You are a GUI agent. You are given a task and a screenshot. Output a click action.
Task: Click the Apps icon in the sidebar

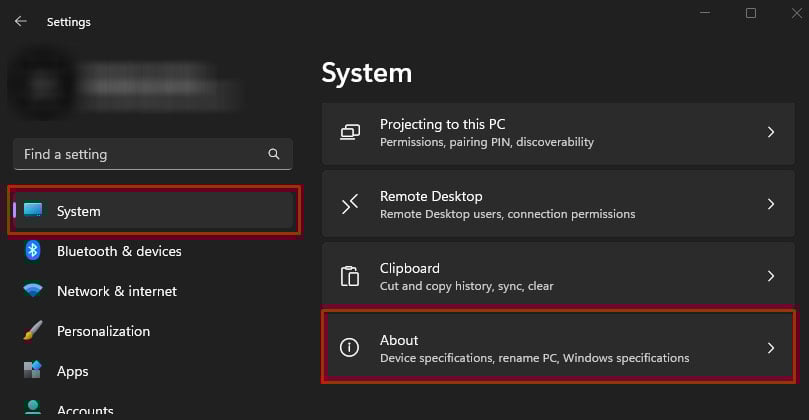point(33,371)
